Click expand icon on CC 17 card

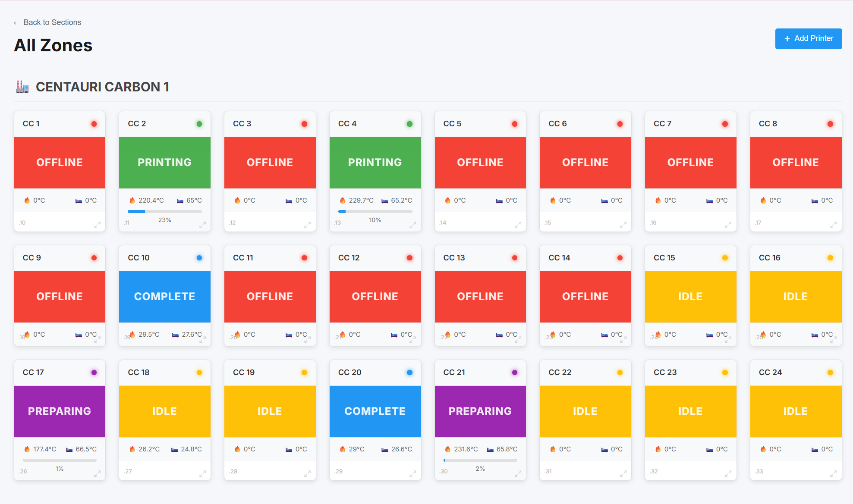pyautogui.click(x=98, y=473)
